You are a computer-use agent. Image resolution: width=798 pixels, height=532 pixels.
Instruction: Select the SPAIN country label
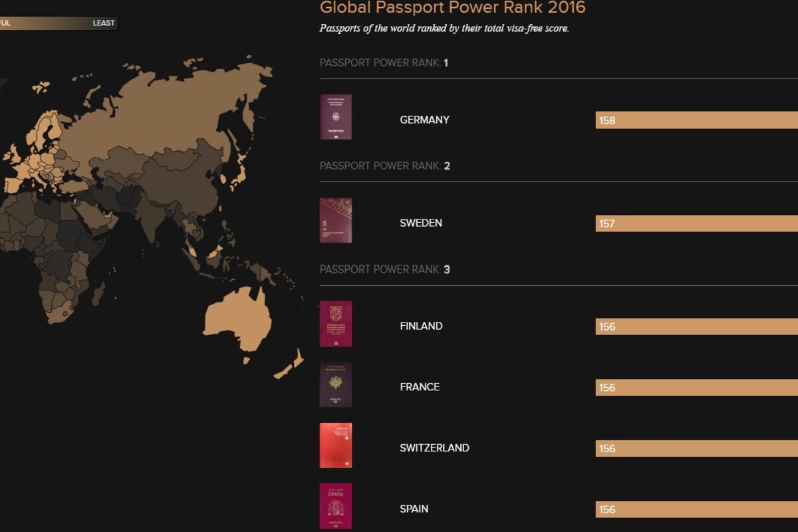pos(414,509)
